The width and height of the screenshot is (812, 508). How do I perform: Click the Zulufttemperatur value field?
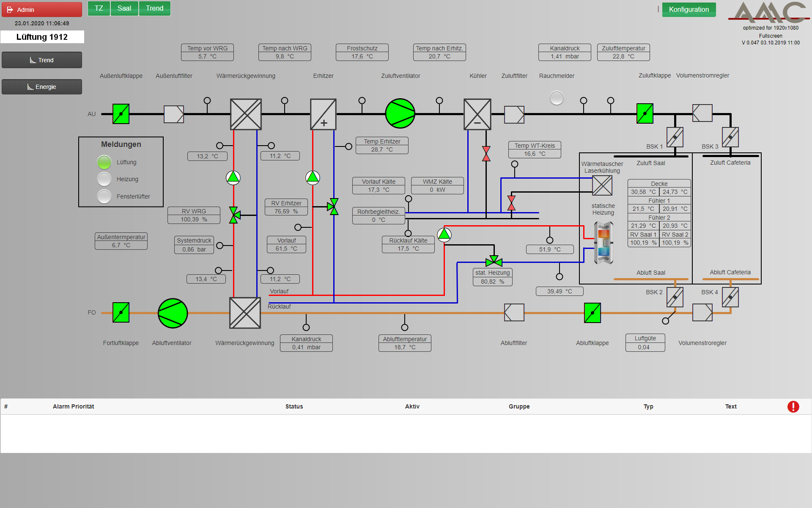[x=623, y=56]
